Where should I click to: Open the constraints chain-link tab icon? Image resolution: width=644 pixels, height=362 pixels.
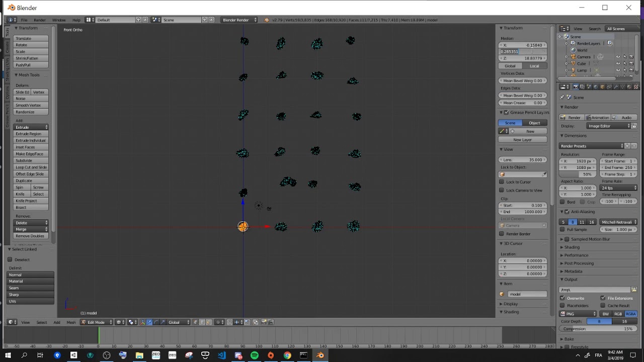click(x=609, y=86)
